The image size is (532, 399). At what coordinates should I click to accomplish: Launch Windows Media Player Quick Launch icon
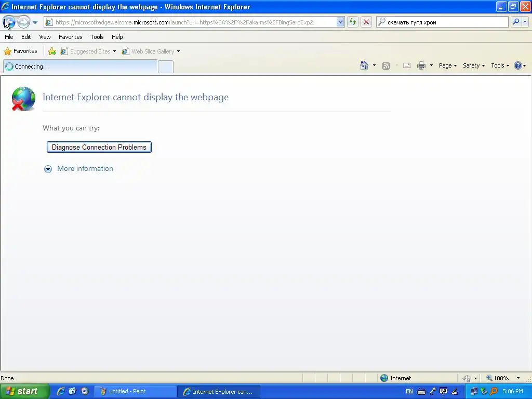pos(85,391)
